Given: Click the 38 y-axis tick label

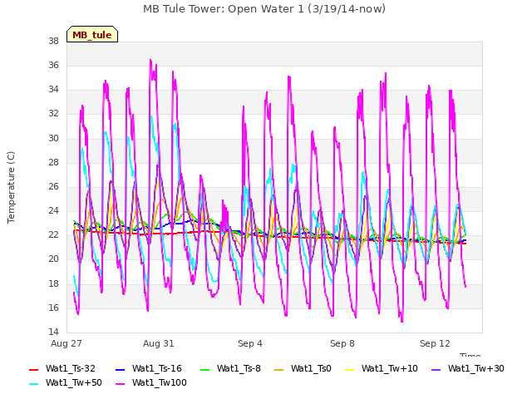Looking at the screenshot, I should click(x=53, y=41).
